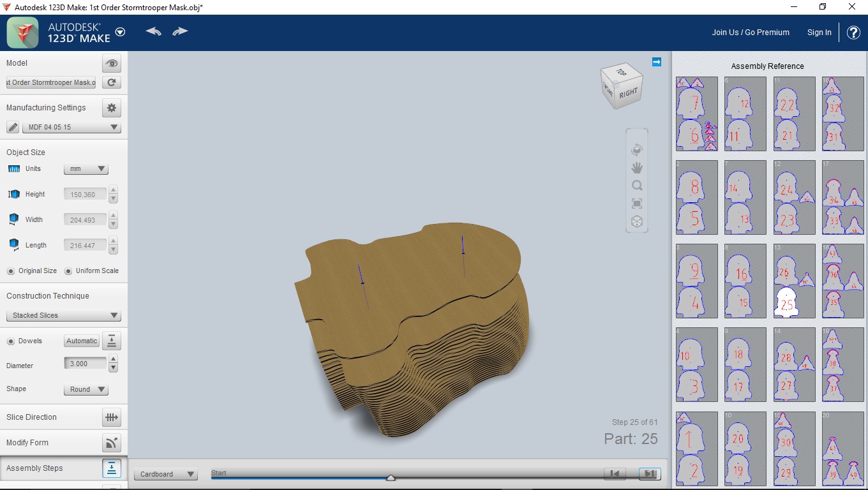Open the application menu dropdown arrow
This screenshot has height=490, width=868.
(x=120, y=33)
